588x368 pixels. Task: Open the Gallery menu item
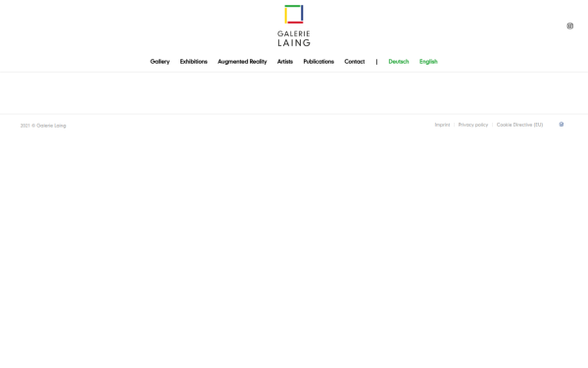pyautogui.click(x=160, y=62)
